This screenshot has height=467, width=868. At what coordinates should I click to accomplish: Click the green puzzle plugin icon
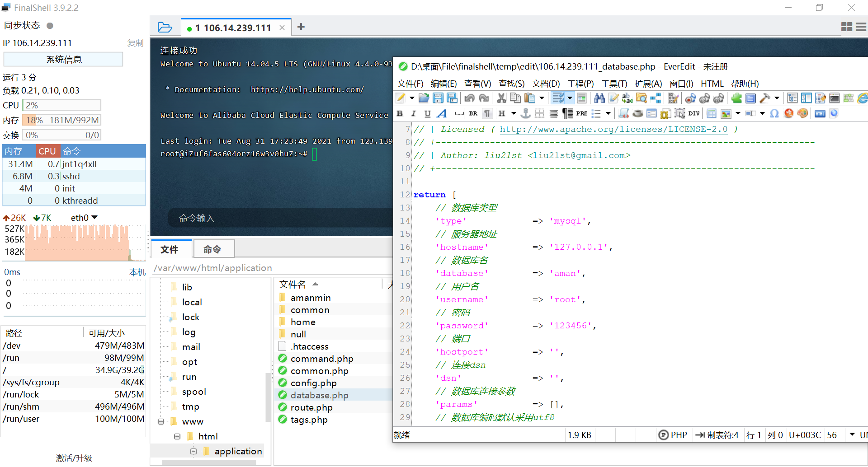pyautogui.click(x=736, y=98)
